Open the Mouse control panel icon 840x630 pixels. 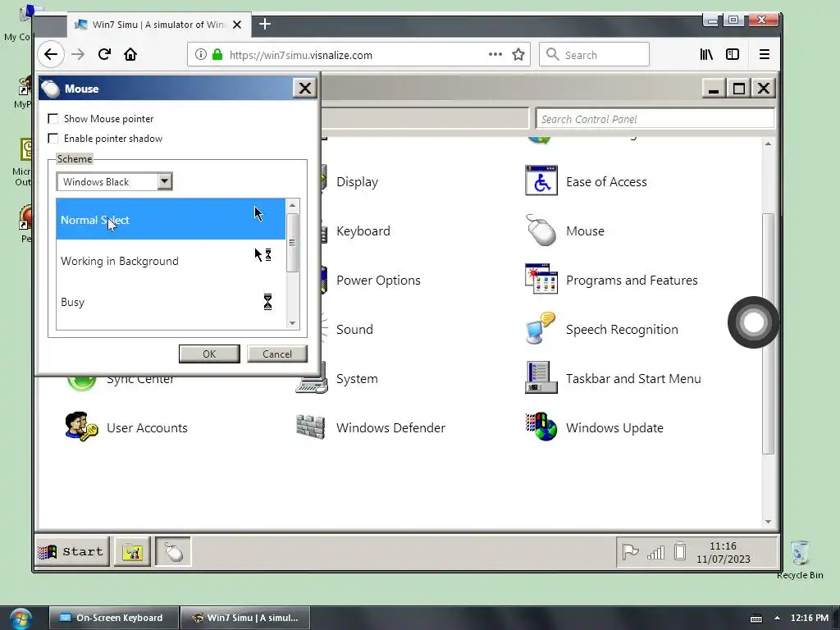(541, 231)
